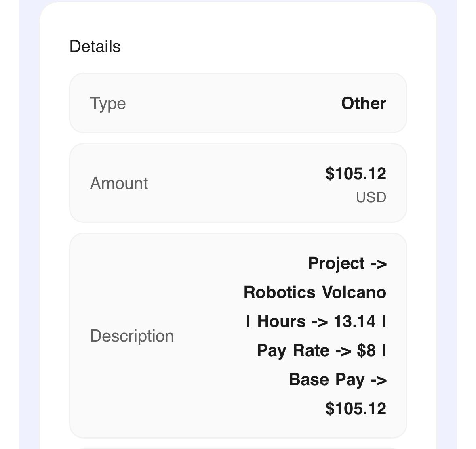Tap the partially visible card below Description
The height and width of the screenshot is (449, 476).
(x=238, y=448)
